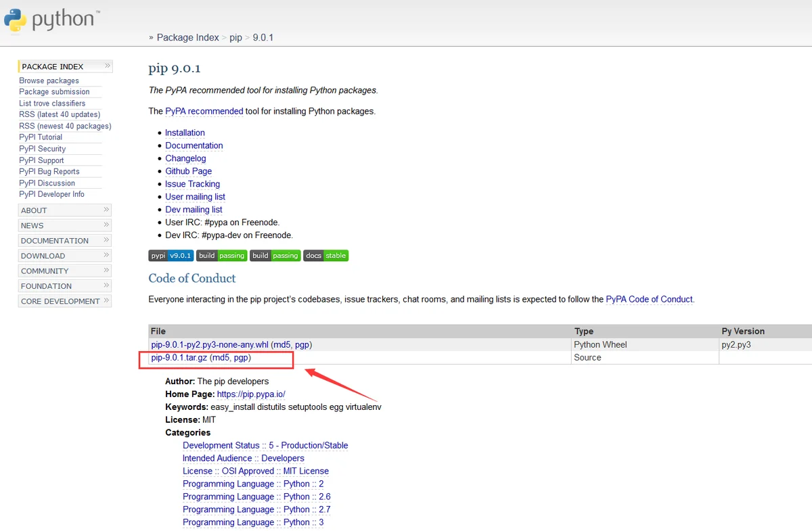The width and height of the screenshot is (812, 531).
Task: Open the PyPI Developer Info link
Action: [51, 194]
